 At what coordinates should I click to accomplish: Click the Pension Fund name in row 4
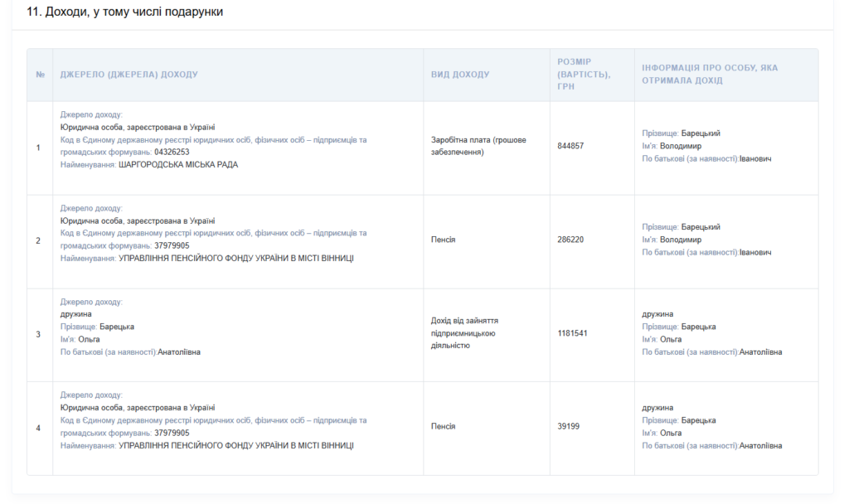236,446
